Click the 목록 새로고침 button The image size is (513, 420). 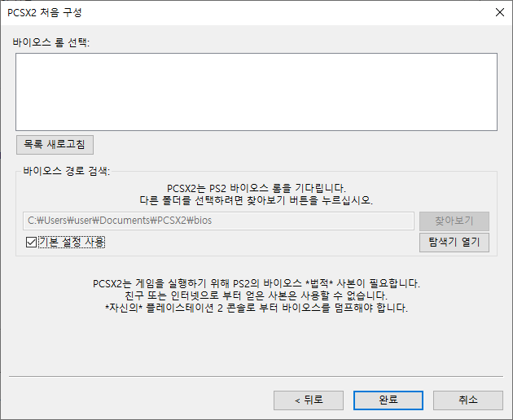click(55, 145)
